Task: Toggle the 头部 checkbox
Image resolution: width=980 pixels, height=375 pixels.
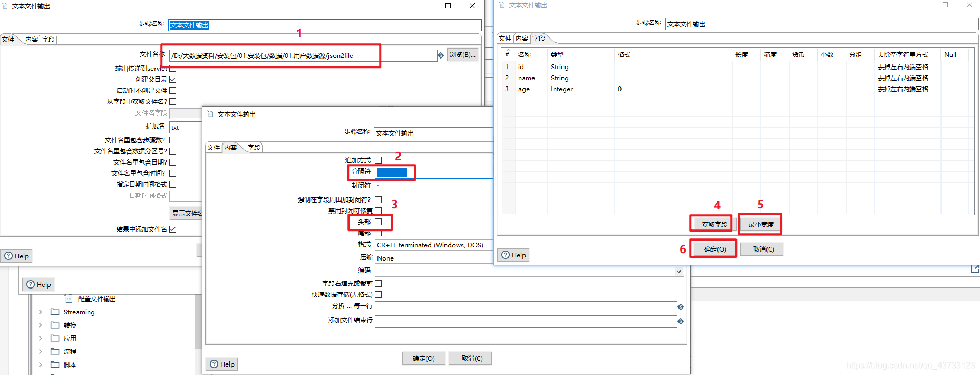Action: pos(379,222)
